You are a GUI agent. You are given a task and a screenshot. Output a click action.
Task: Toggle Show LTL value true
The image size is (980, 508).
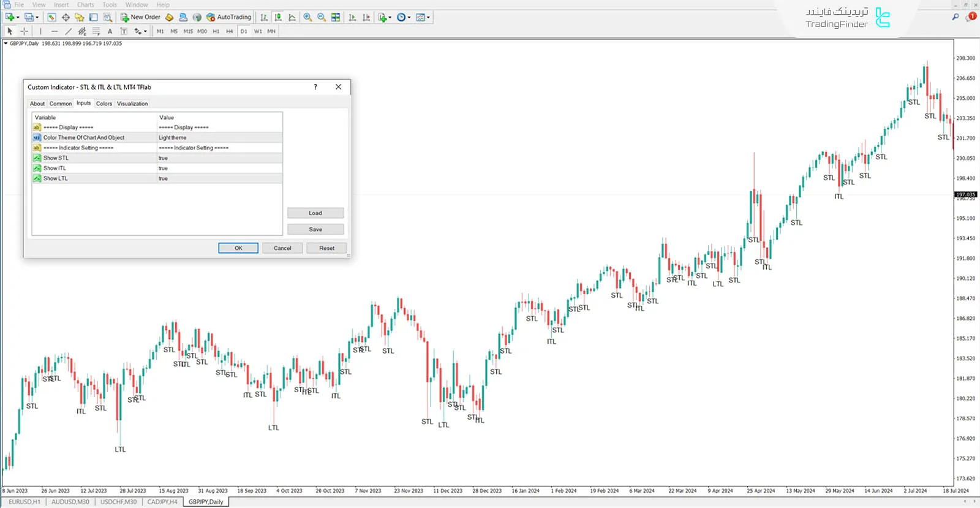coord(219,178)
